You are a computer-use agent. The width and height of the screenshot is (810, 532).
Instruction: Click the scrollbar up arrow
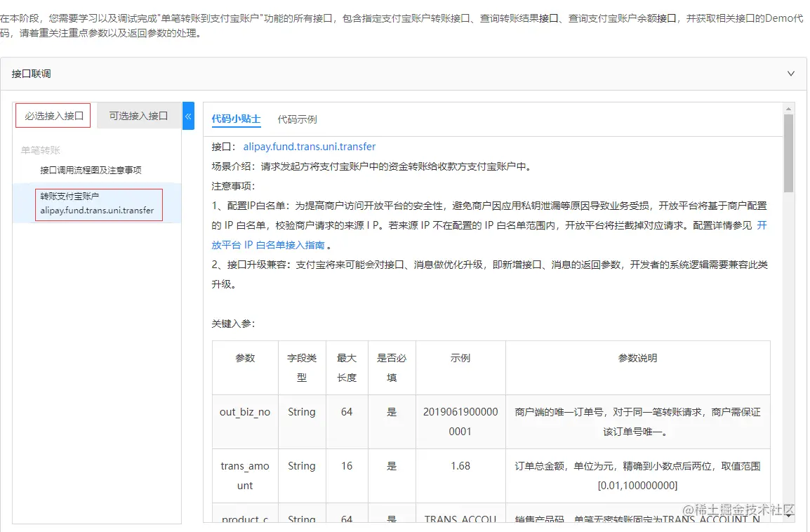click(x=788, y=109)
